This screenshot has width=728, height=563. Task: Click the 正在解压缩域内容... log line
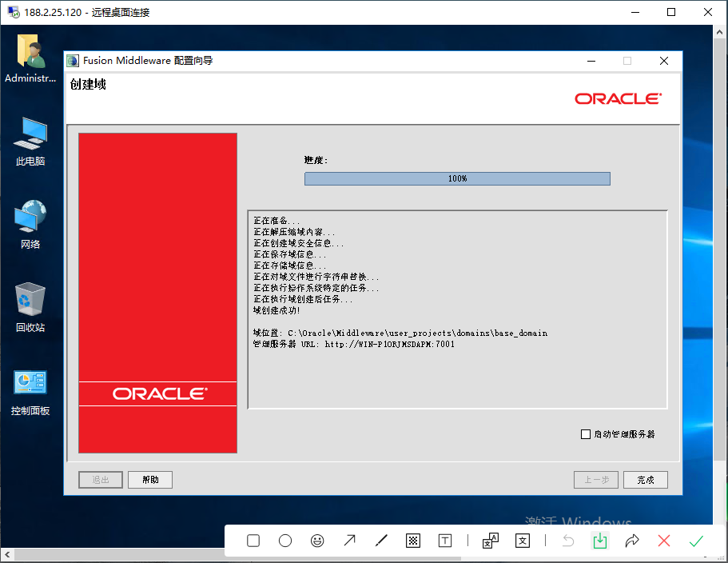pyautogui.click(x=294, y=232)
